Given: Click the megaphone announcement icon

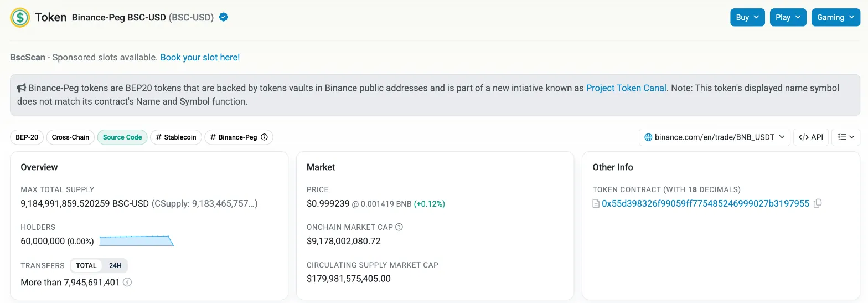Looking at the screenshot, I should click(22, 88).
